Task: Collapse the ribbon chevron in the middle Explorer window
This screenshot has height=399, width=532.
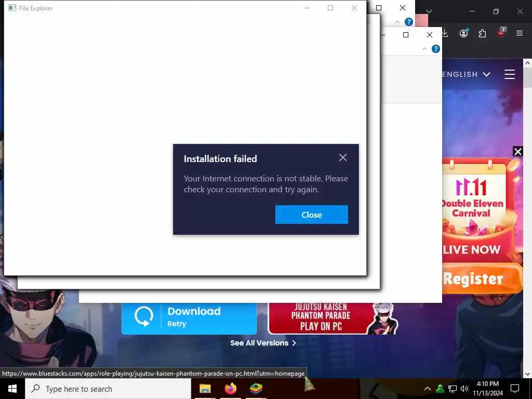Action: 424,49
